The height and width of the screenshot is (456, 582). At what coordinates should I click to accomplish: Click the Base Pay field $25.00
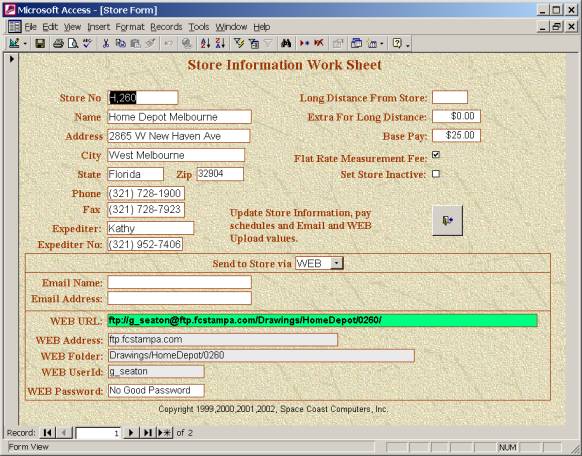[x=456, y=135]
